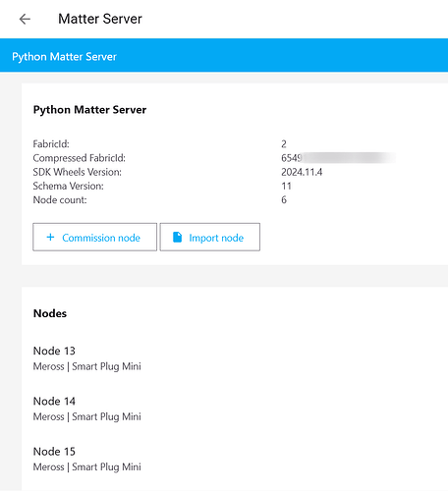This screenshot has width=448, height=491.
Task: Click the file icon on Import node
Action: tap(177, 237)
